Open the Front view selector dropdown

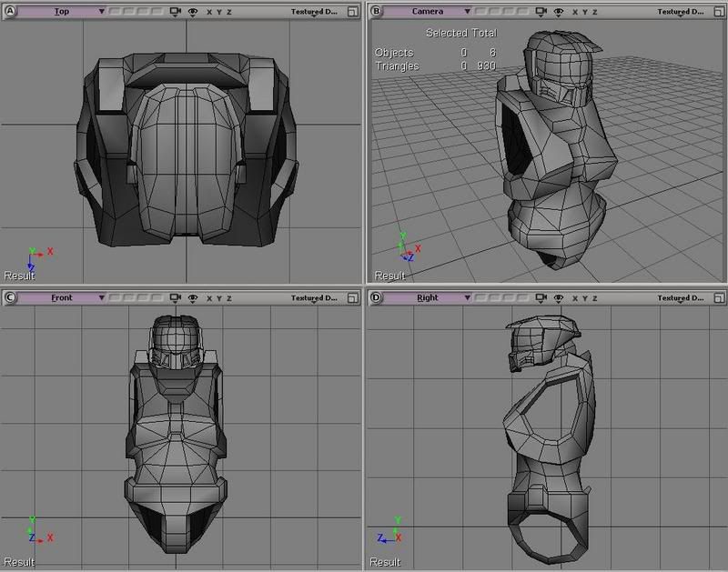pos(62,297)
